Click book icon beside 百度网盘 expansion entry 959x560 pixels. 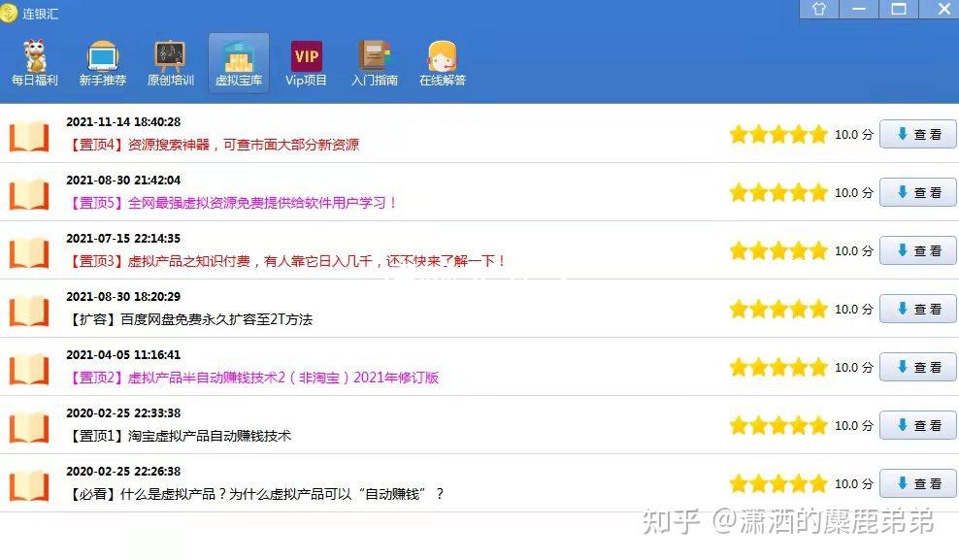(29, 311)
